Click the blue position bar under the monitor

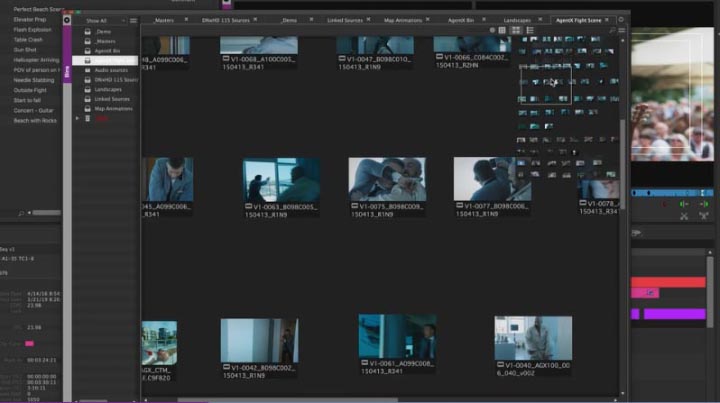(673, 192)
